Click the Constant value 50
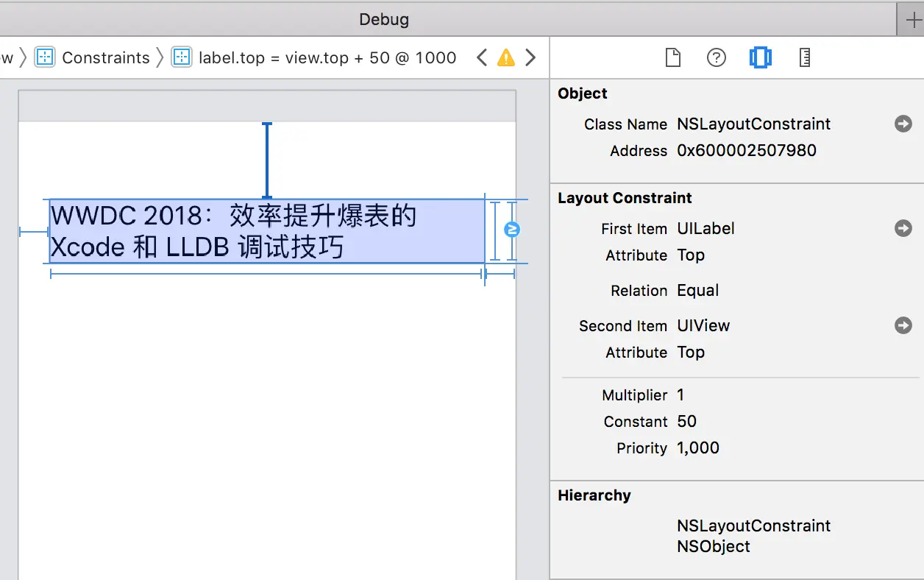 (686, 421)
